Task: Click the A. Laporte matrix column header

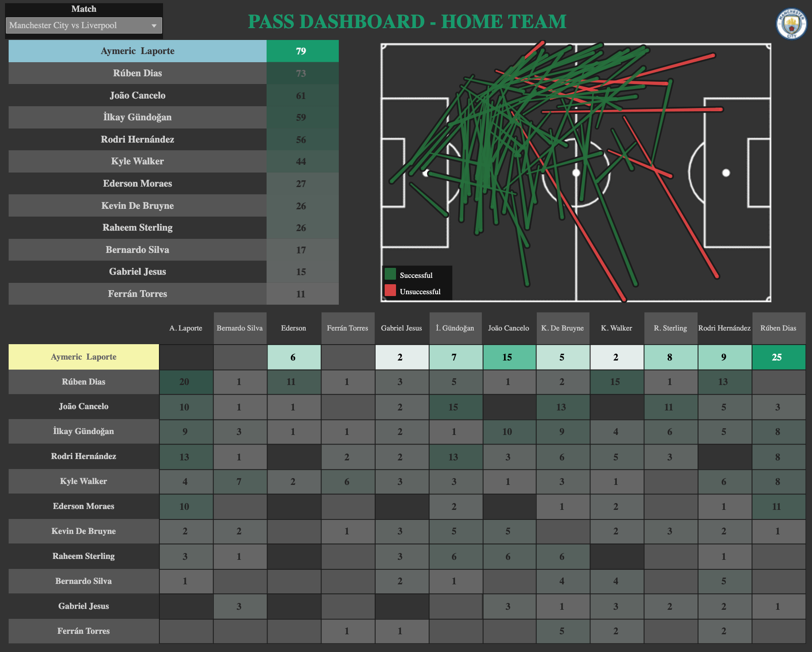Action: (x=186, y=328)
